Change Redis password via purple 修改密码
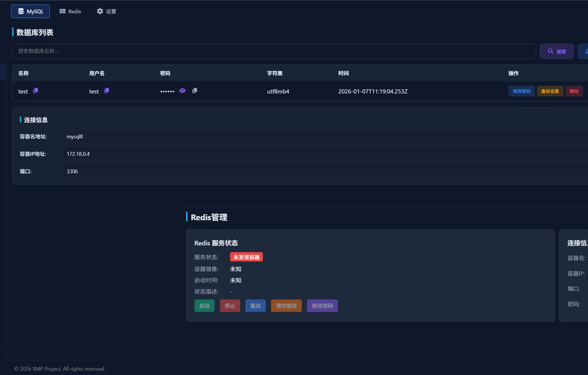Viewport: 588px width, 375px height. [322, 306]
